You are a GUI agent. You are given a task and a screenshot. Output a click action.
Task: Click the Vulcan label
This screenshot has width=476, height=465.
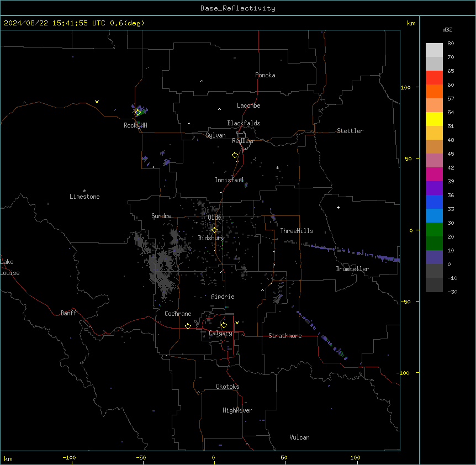coord(299,437)
